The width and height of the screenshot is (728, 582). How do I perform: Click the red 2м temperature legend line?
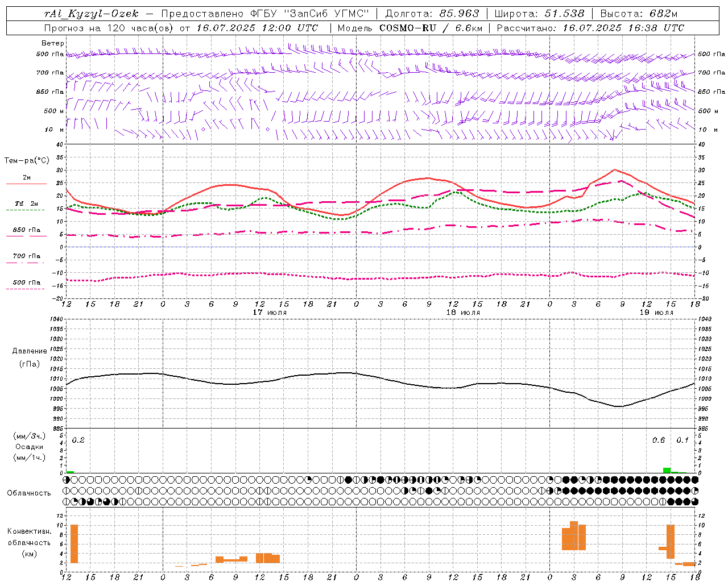pos(26,184)
